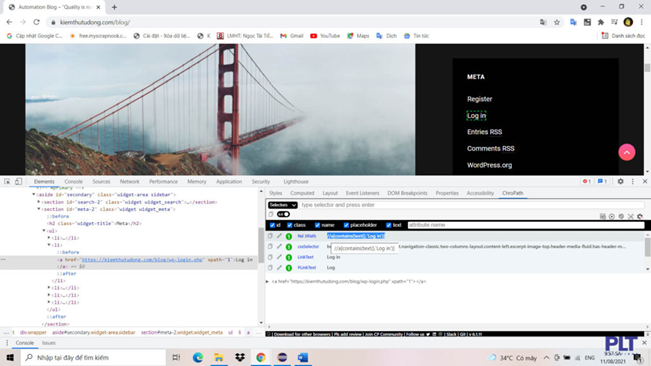The height and width of the screenshot is (366, 651).
Task: Uncheck the id attribute checkbox
Action: 272,225
